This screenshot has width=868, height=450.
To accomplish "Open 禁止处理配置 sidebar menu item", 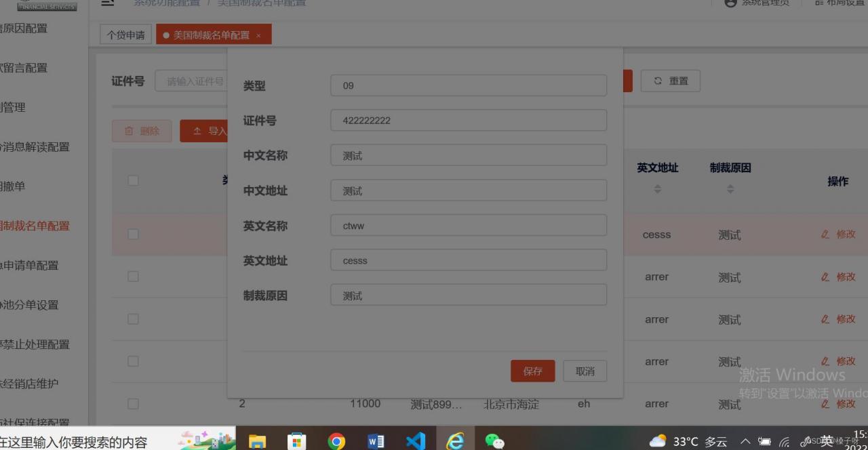I will click(35, 344).
